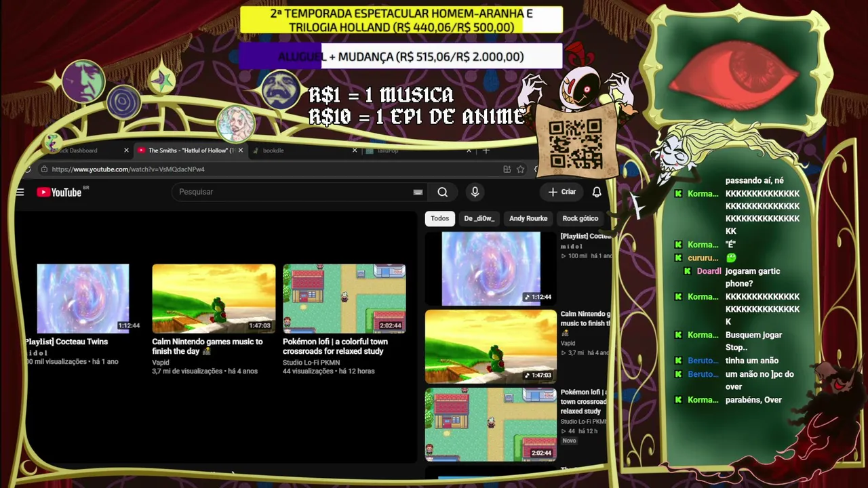This screenshot has width=868, height=488.
Task: Click chat message 'parabéns, Over'
Action: coord(753,400)
